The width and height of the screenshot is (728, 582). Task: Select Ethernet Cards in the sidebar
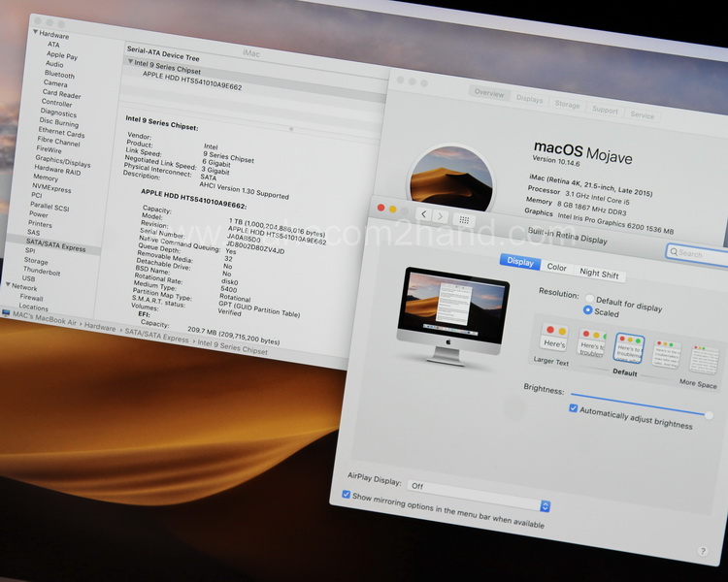click(61, 132)
